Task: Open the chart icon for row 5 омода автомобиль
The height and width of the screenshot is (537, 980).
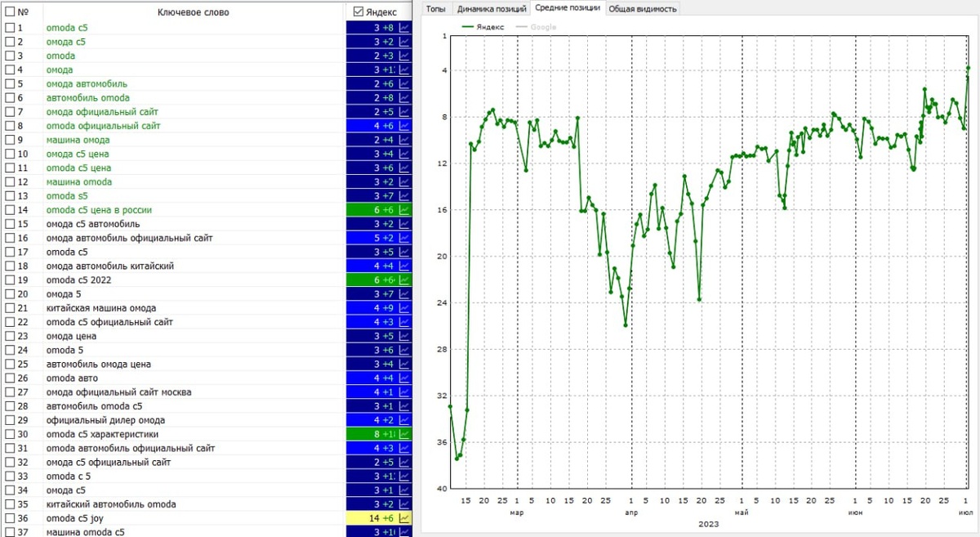Action: coord(404,83)
